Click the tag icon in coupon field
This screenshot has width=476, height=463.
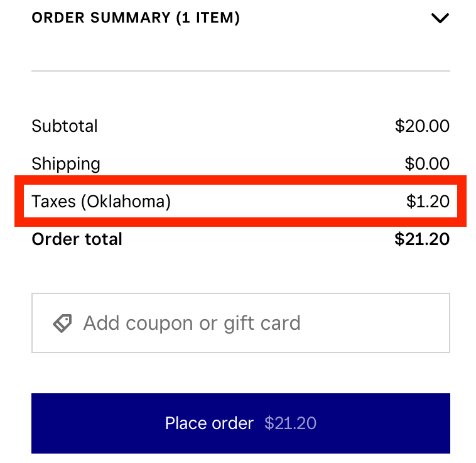pyautogui.click(x=62, y=324)
